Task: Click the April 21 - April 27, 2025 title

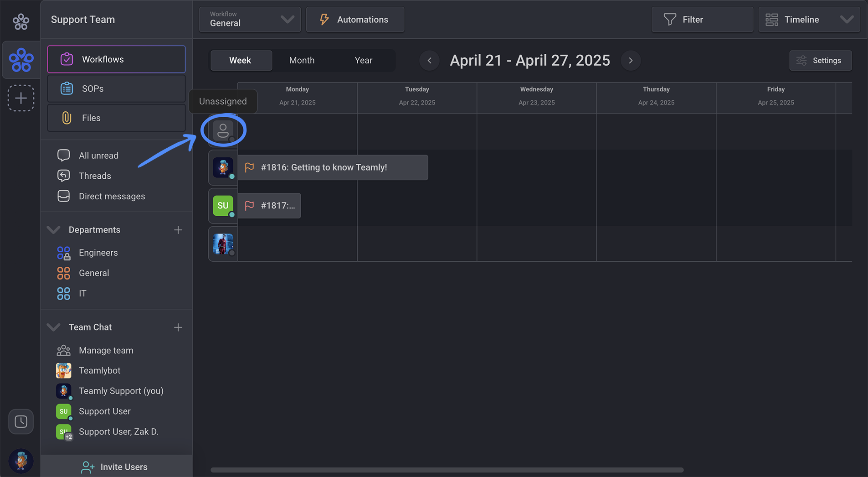Action: pyautogui.click(x=530, y=60)
